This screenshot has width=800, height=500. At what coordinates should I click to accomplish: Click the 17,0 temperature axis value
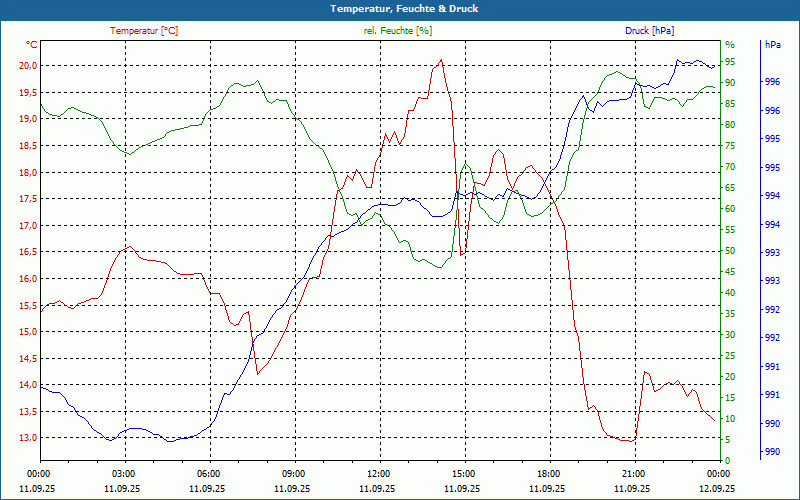click(x=29, y=226)
